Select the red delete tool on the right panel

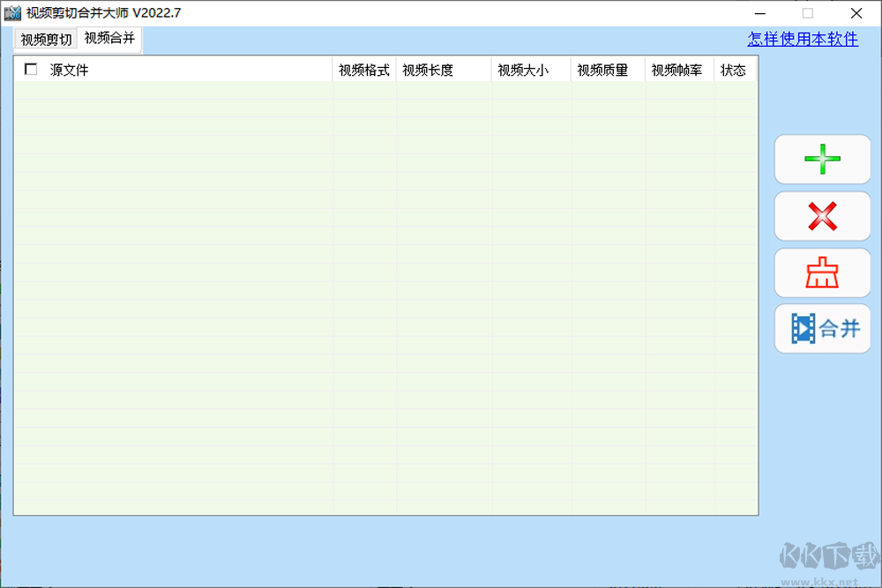coord(821,216)
